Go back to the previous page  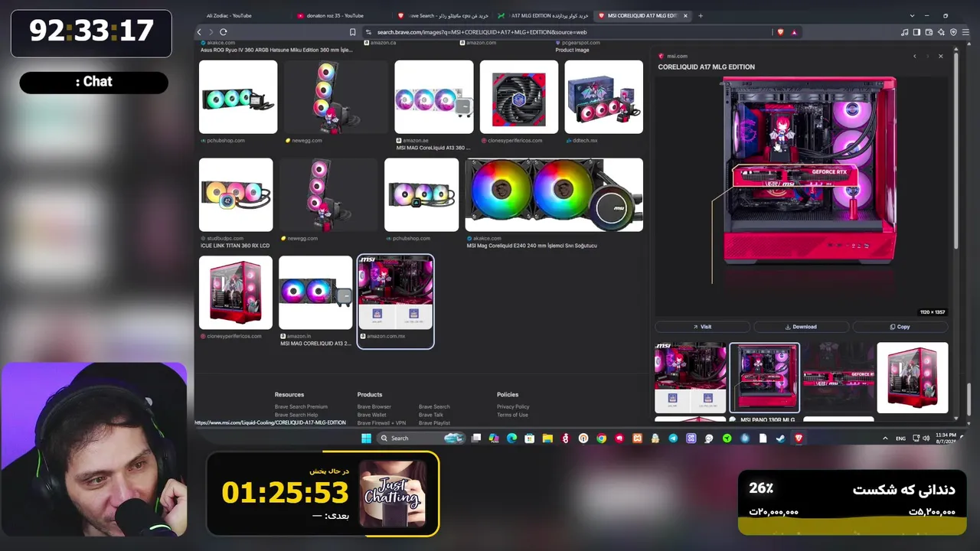[x=200, y=32]
